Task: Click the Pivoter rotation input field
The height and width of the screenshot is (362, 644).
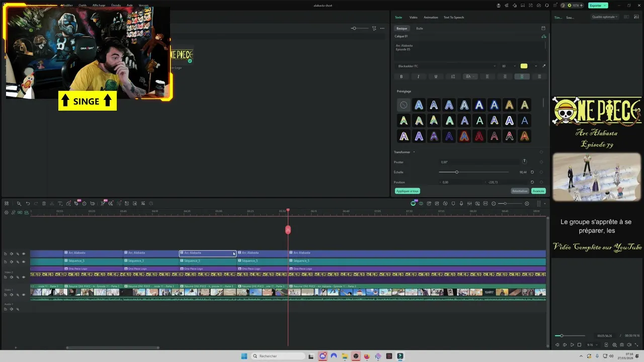Action: (479, 162)
